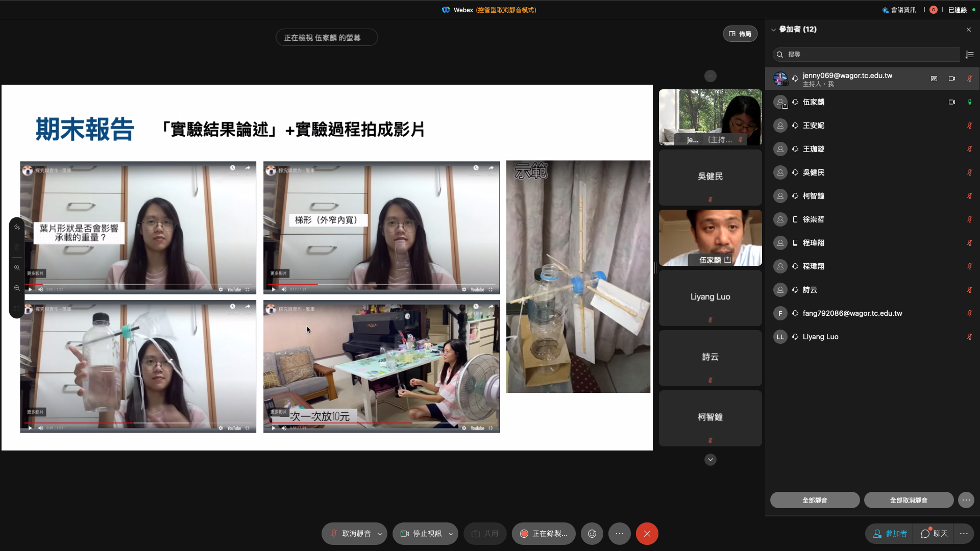Collapse the 參加者 (12) section chevron

click(773, 30)
